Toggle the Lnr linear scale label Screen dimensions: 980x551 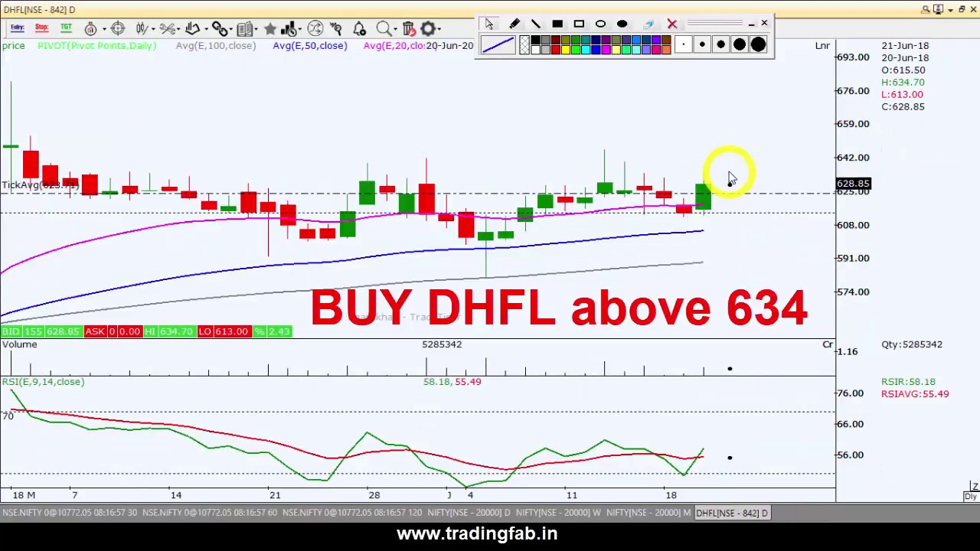[x=822, y=46]
